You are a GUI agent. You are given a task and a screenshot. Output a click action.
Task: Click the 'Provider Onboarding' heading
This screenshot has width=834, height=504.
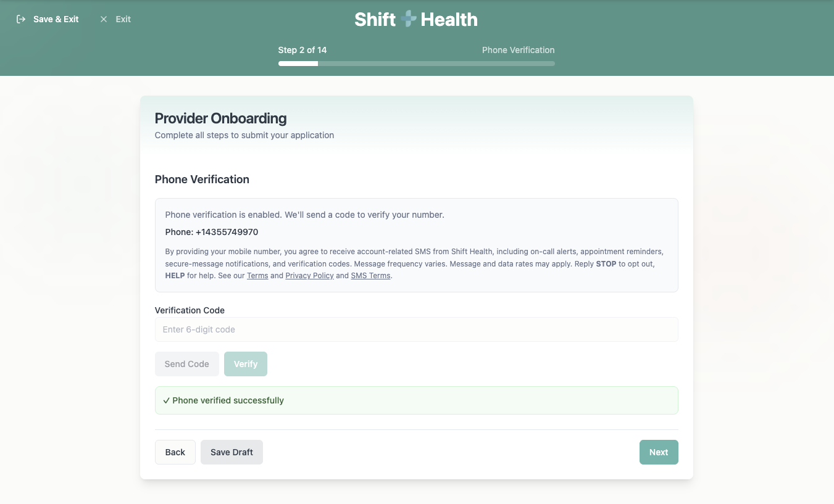pyautogui.click(x=220, y=118)
